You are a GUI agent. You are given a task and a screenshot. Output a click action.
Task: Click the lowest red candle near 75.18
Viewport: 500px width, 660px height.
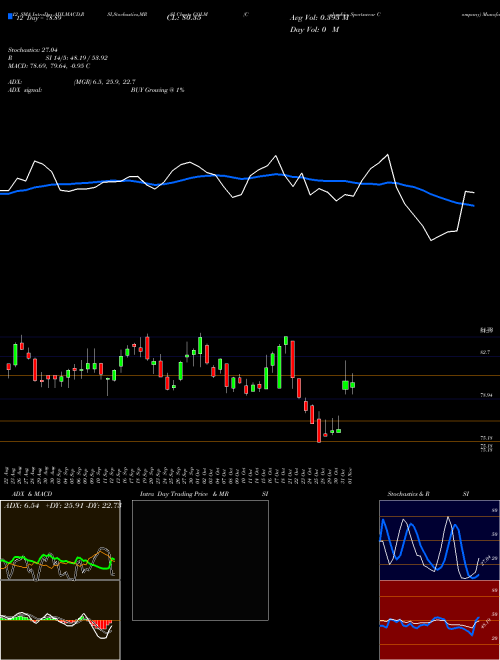(x=319, y=430)
